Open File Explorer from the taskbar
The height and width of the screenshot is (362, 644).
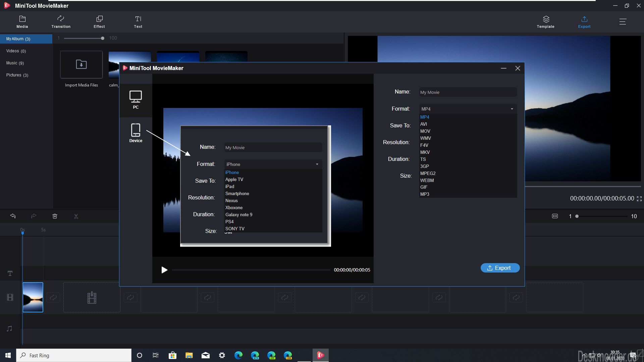189,355
